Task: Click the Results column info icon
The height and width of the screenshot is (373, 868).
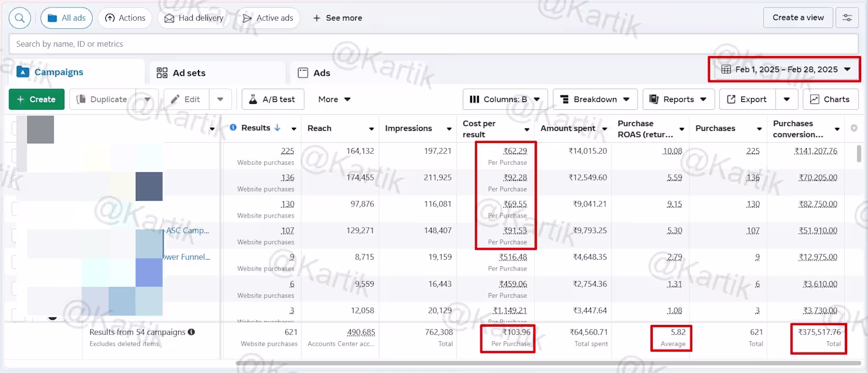Action: click(x=233, y=128)
